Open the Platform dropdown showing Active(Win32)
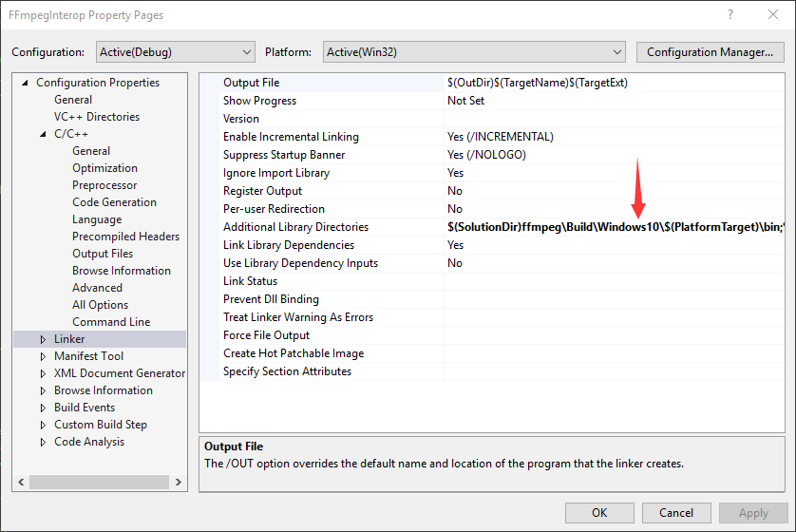Image resolution: width=796 pixels, height=532 pixels. (474, 52)
